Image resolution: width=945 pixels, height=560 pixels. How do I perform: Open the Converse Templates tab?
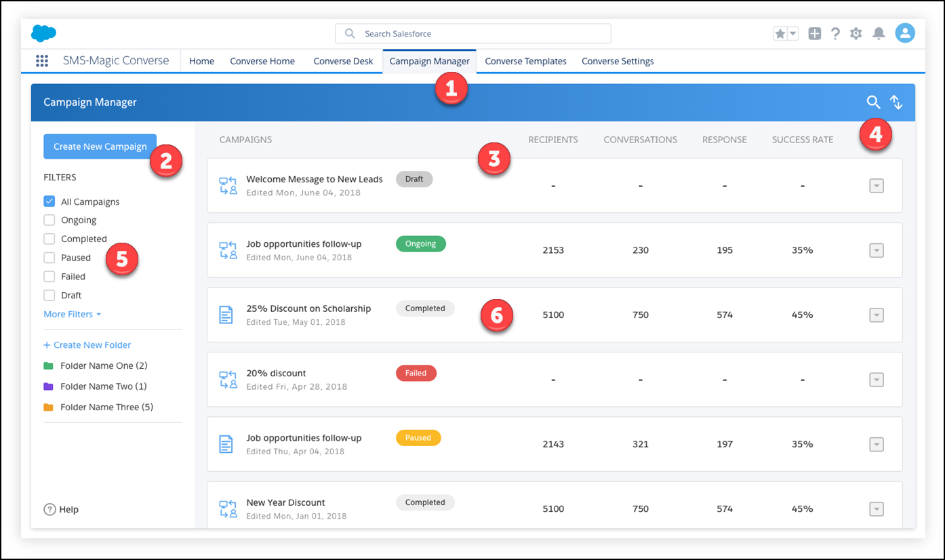click(x=525, y=61)
